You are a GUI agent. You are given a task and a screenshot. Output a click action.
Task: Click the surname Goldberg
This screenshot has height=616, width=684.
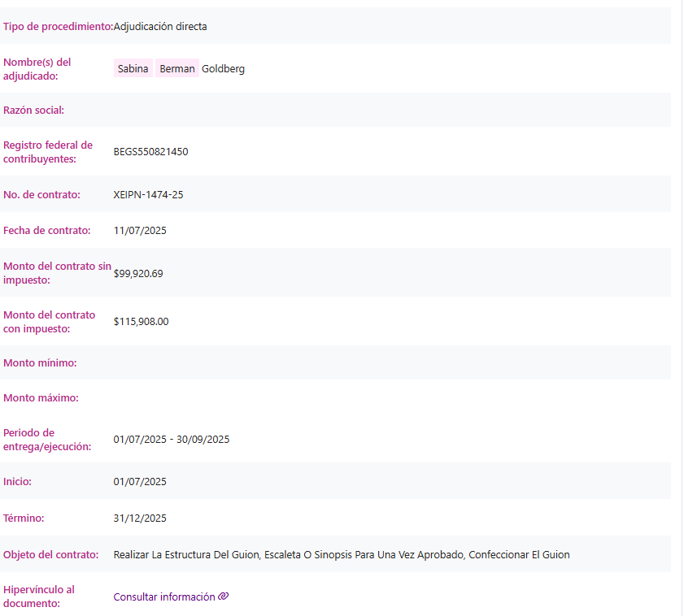tap(223, 69)
